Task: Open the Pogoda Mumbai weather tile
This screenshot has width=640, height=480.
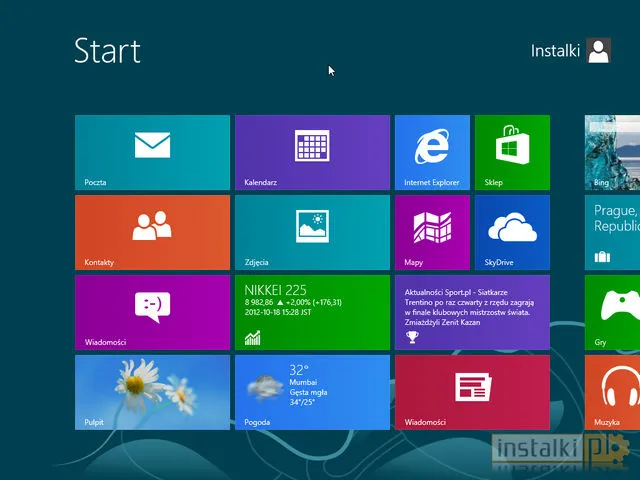Action: tap(312, 392)
